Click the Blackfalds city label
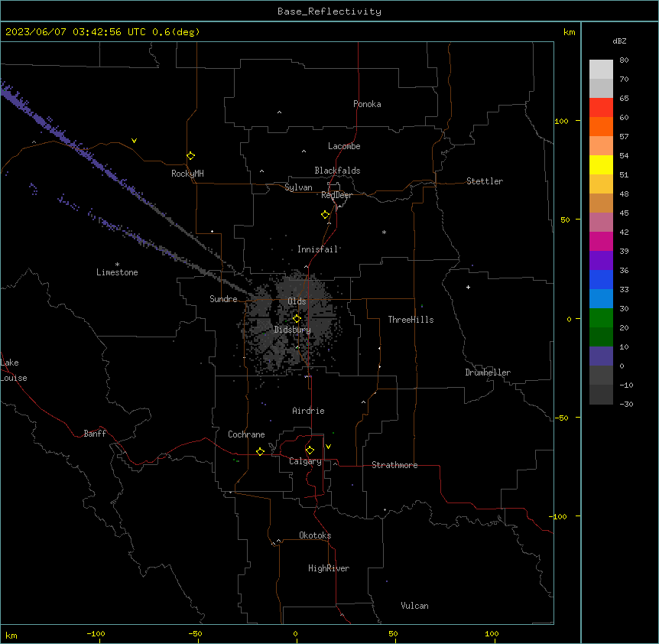Viewport: 659px width, 644px height. pyautogui.click(x=337, y=171)
